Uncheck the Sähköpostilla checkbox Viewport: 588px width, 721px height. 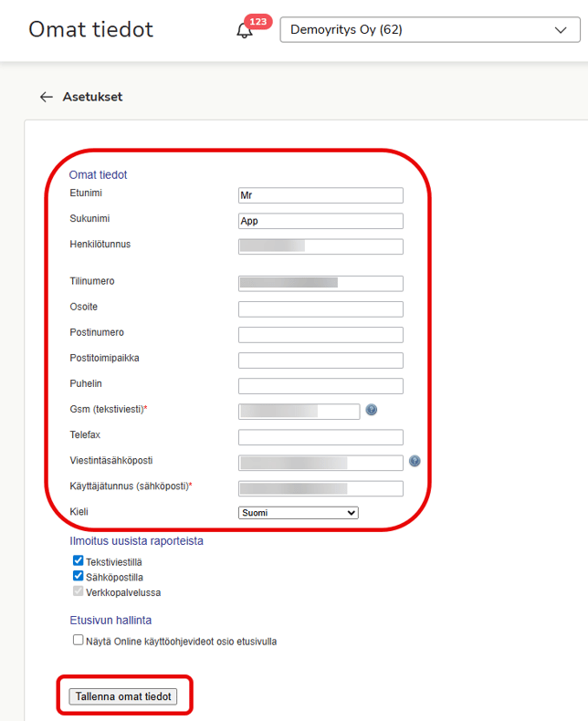click(x=79, y=577)
